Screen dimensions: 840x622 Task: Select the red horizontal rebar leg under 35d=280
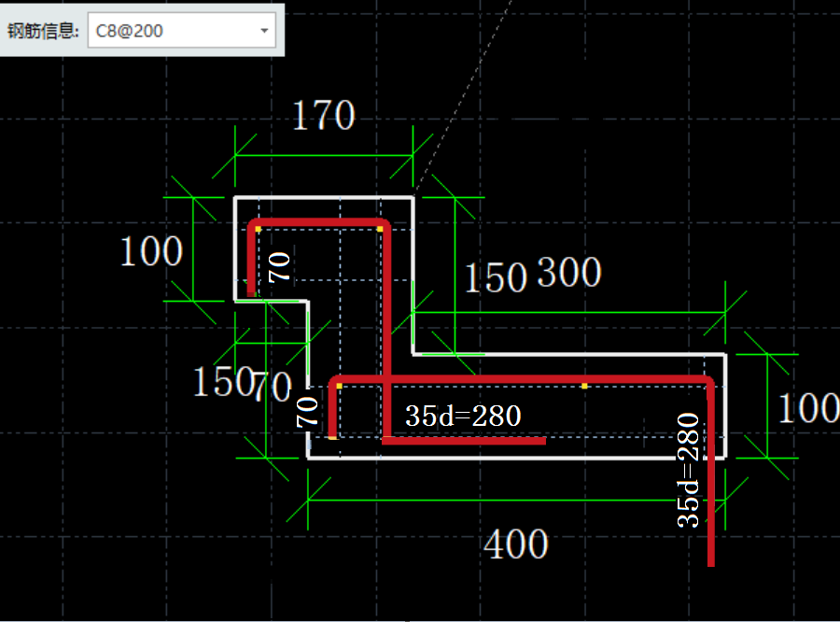(464, 441)
